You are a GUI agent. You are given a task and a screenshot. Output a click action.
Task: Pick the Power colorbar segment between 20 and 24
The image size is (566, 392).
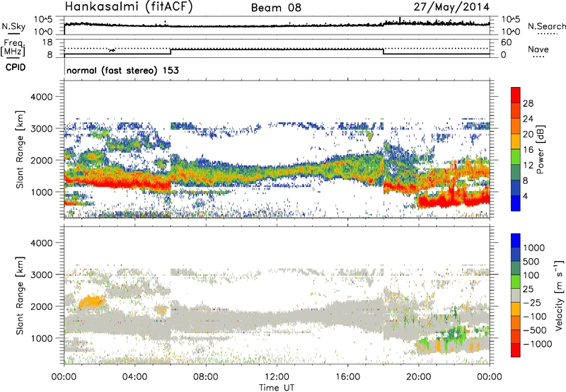tap(516, 127)
